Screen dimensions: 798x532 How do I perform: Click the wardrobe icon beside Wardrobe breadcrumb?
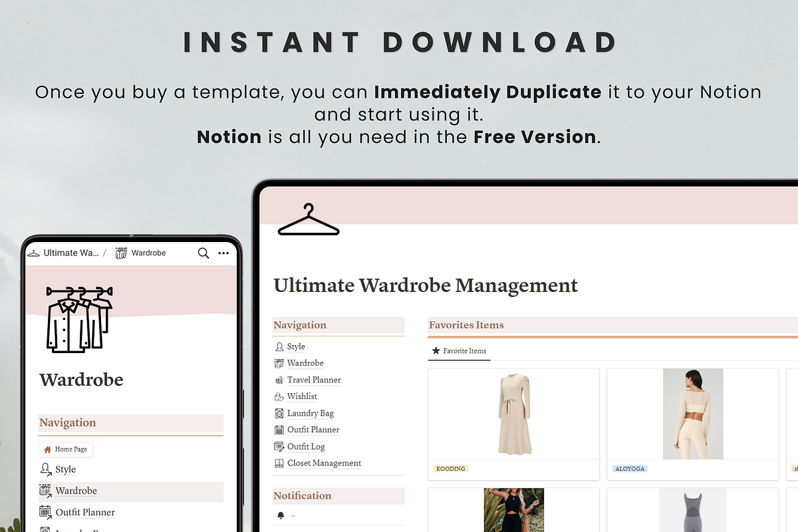click(121, 253)
